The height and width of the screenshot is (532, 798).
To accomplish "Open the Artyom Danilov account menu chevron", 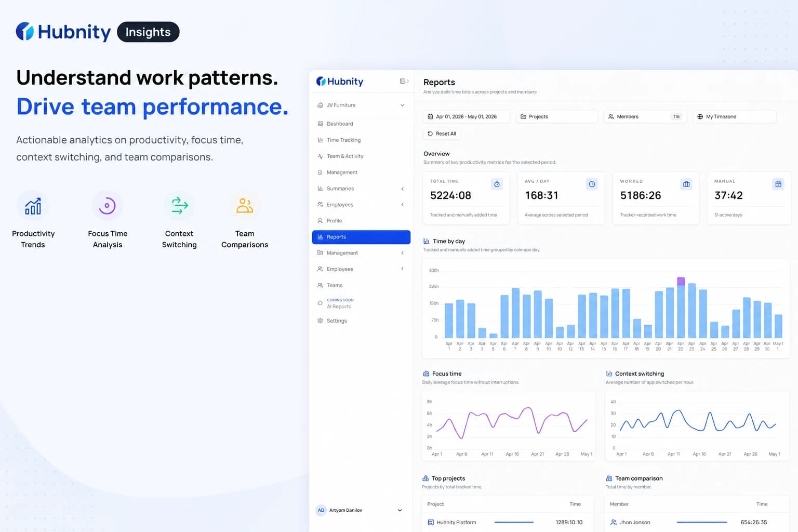I will (x=400, y=510).
